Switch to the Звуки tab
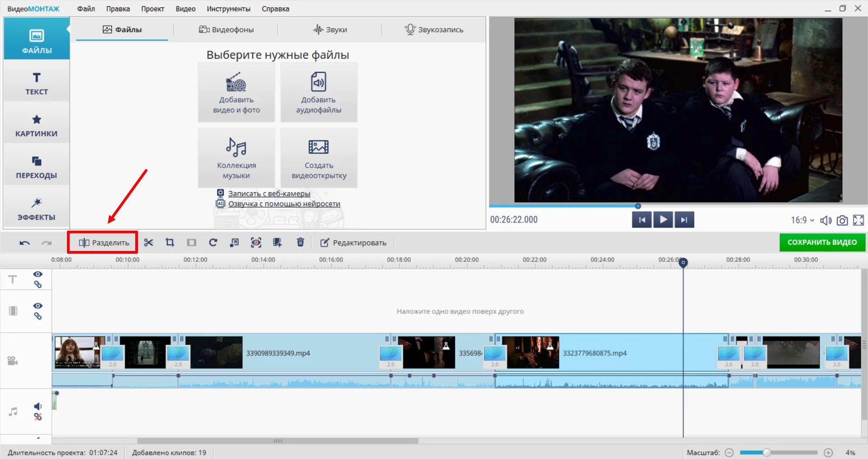 330,30
